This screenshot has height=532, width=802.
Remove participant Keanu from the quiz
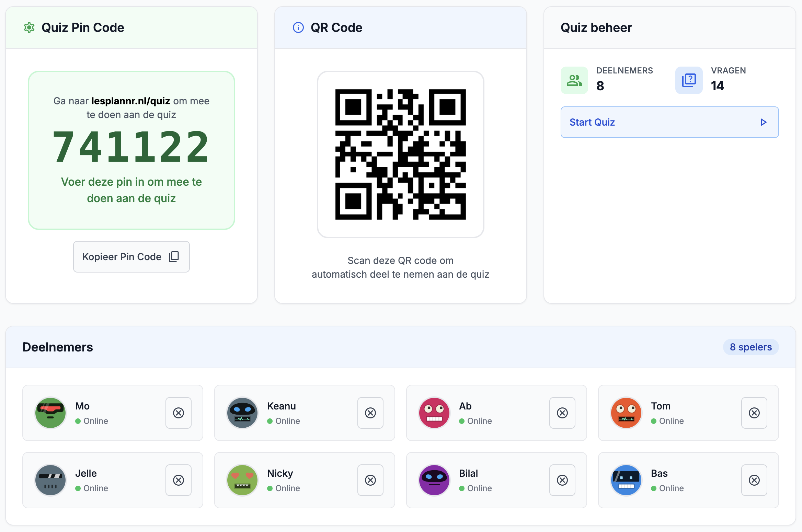370,413
